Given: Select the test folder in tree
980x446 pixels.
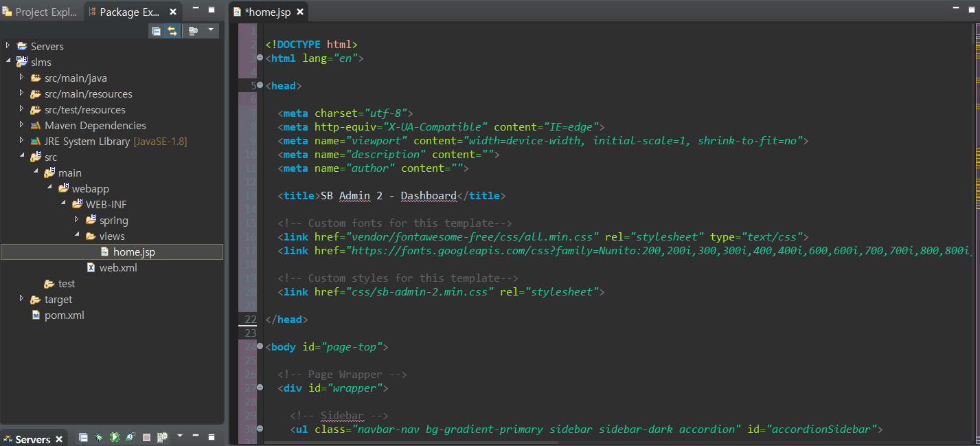Looking at the screenshot, I should click(66, 284).
